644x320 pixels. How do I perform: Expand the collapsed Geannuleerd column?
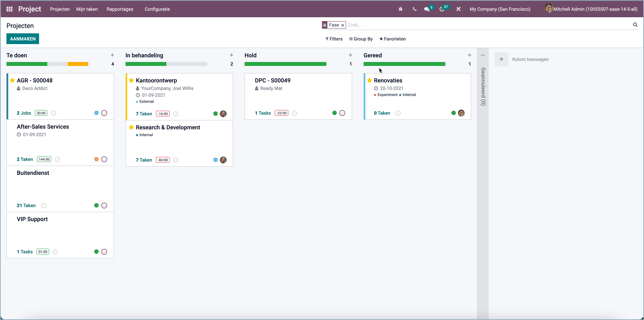pyautogui.click(x=483, y=55)
